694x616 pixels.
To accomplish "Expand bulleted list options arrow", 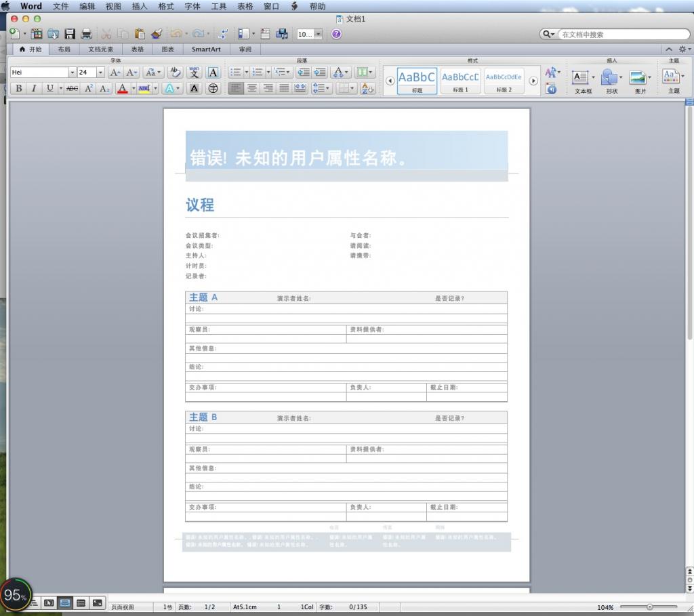I will [x=247, y=72].
